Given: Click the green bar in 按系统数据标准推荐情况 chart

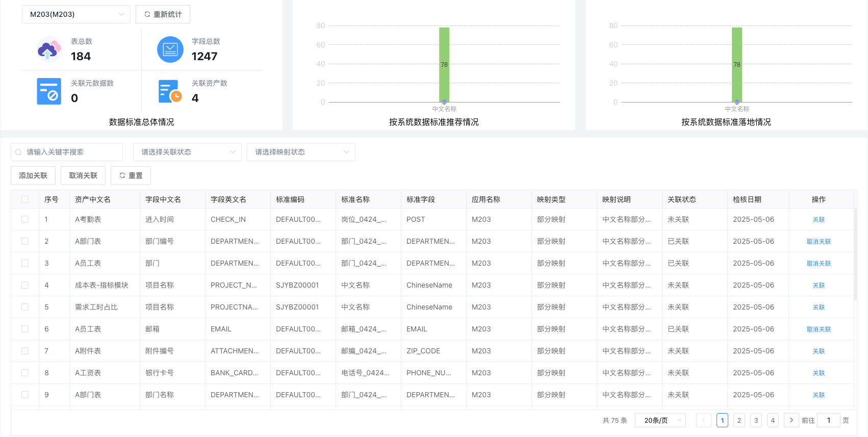Looking at the screenshot, I should [x=444, y=64].
